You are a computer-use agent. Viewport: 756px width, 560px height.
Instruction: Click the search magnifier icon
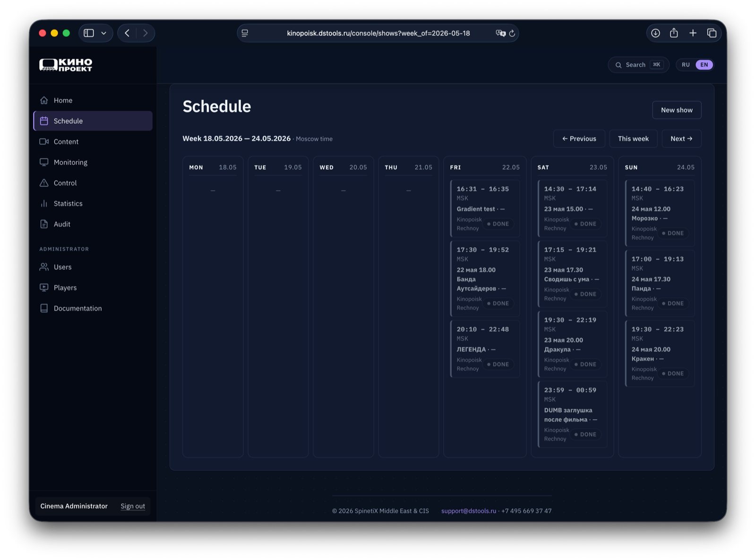[x=619, y=65]
